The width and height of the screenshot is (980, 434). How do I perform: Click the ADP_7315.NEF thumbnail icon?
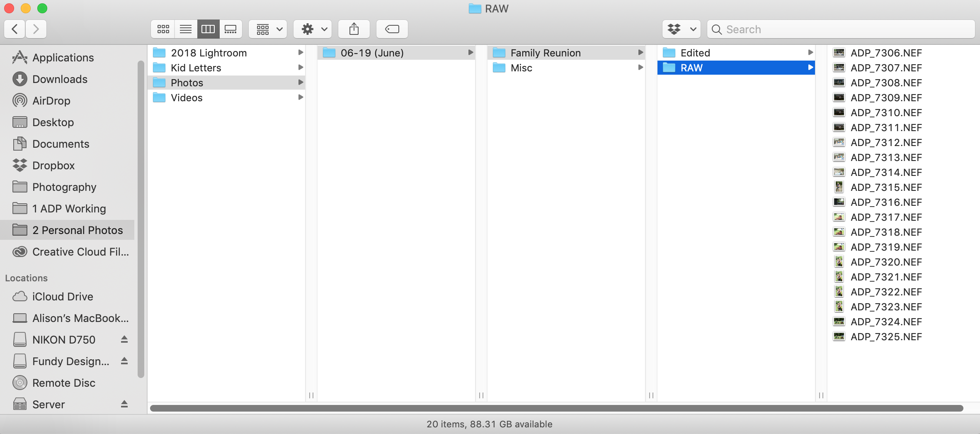click(x=839, y=187)
